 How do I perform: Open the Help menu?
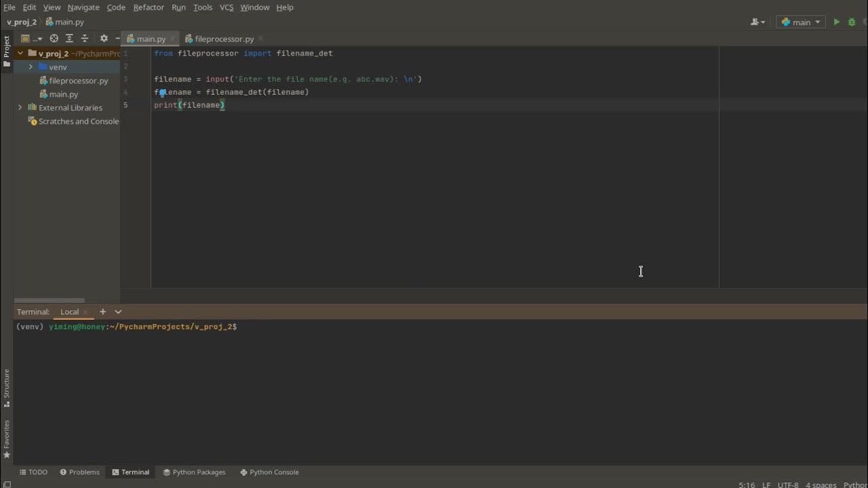[285, 7]
